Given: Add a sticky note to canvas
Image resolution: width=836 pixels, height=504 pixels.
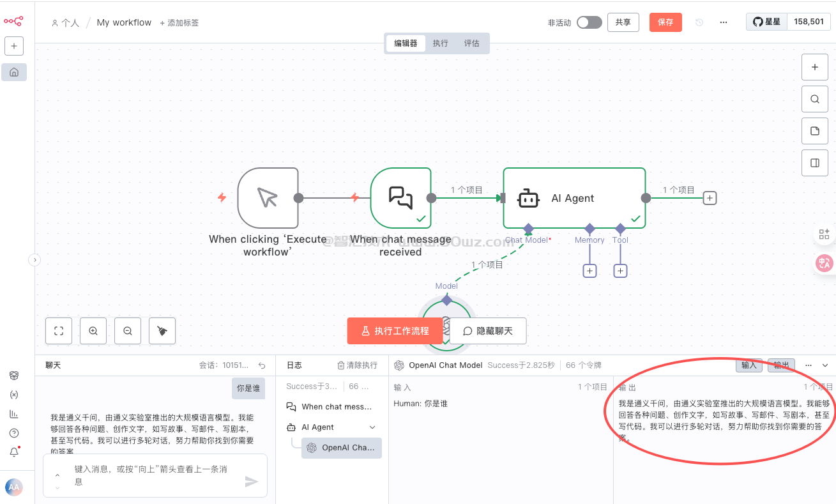Looking at the screenshot, I should tap(814, 131).
